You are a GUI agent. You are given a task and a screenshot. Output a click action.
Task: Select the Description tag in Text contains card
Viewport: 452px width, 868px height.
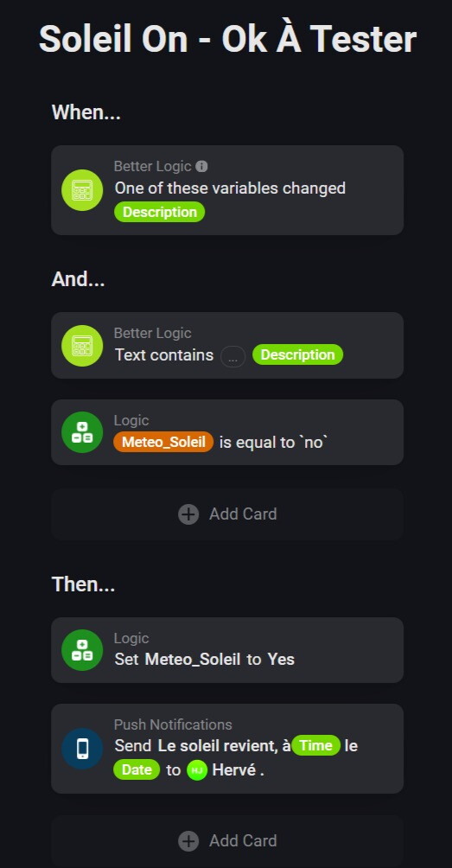pyautogui.click(x=297, y=354)
